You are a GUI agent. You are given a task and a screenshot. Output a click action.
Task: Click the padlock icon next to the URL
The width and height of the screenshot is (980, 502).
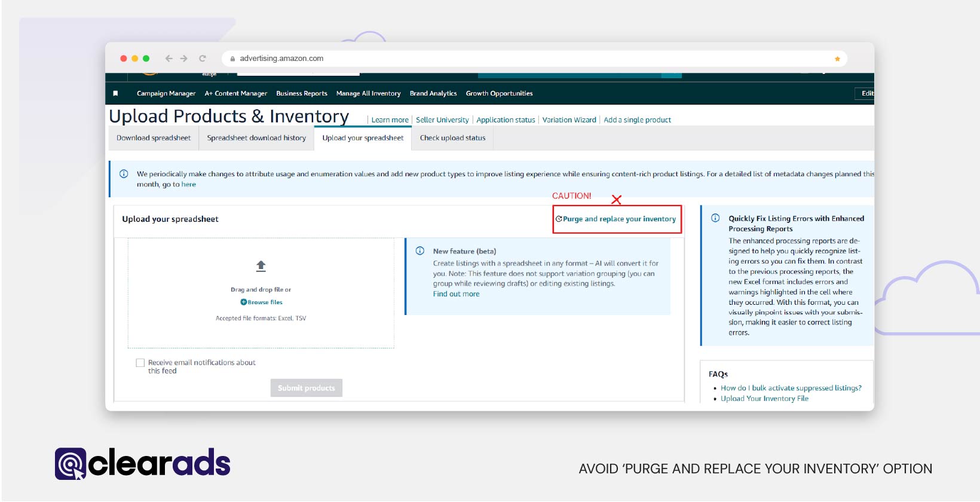[232, 59]
